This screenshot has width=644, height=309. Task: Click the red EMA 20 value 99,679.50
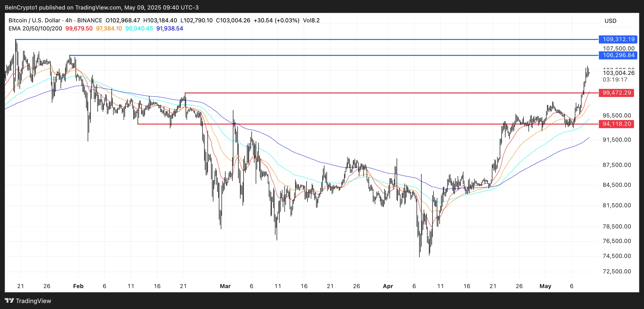pos(79,29)
